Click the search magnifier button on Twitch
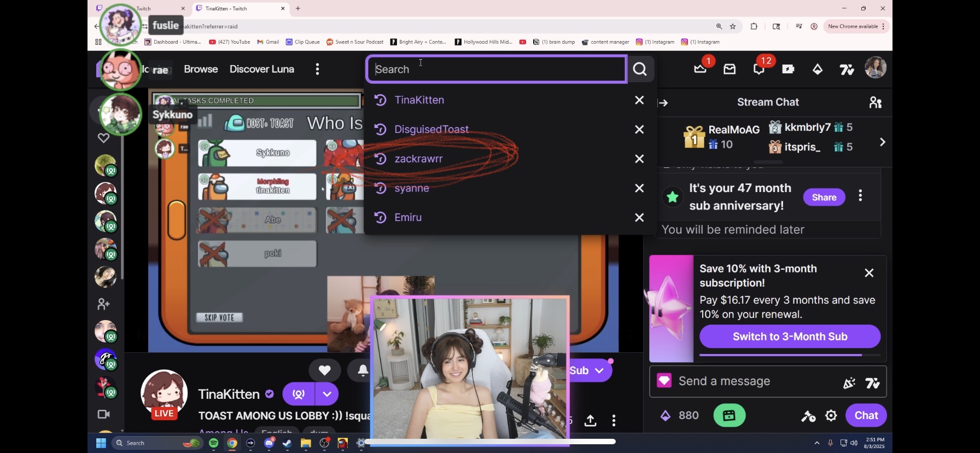The width and height of the screenshot is (980, 453). pos(640,69)
